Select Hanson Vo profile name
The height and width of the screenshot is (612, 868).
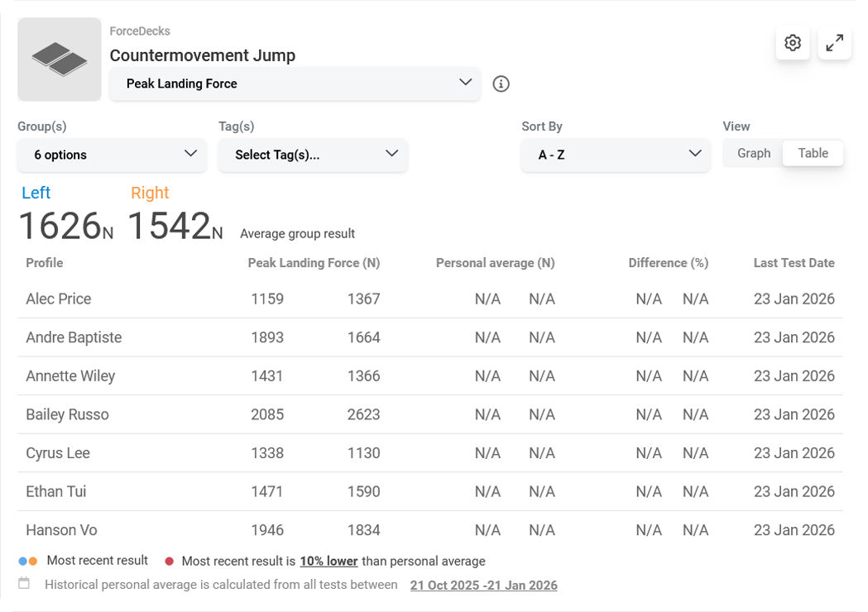[61, 530]
